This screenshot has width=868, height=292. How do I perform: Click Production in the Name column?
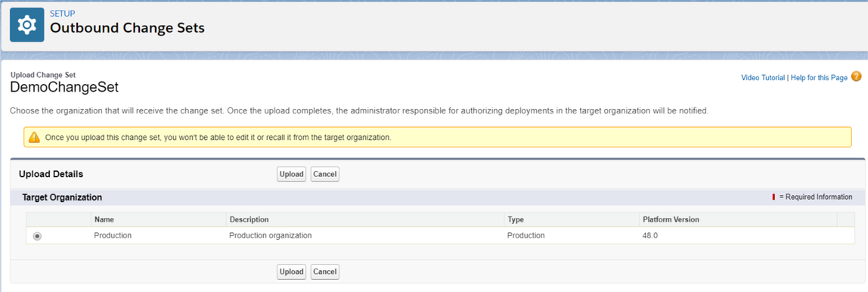[x=113, y=235]
